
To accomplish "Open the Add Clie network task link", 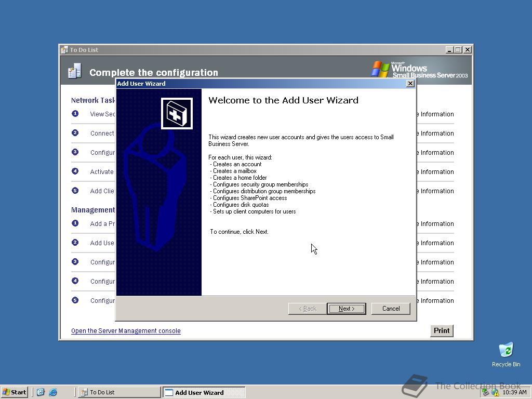I will [102, 191].
